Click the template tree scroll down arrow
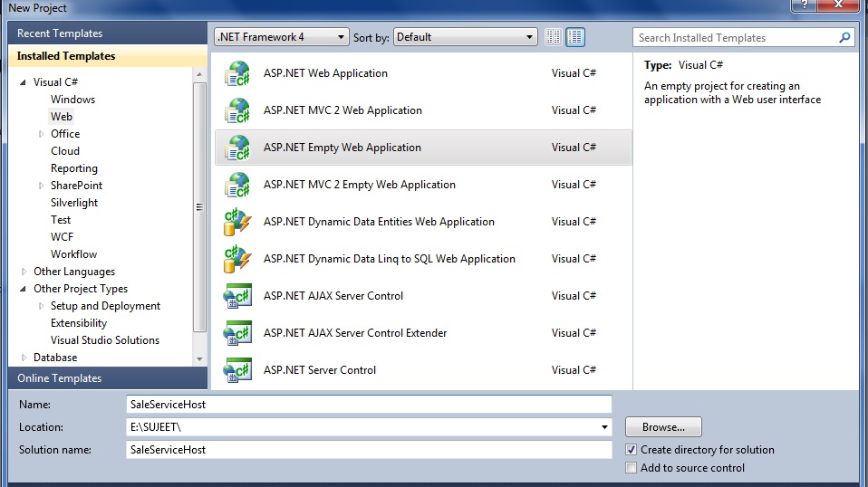Image resolution: width=868 pixels, height=487 pixels. click(199, 359)
